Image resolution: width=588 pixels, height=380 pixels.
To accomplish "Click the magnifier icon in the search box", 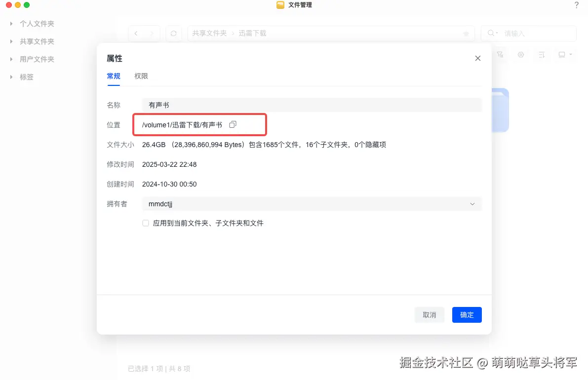I will pos(490,33).
